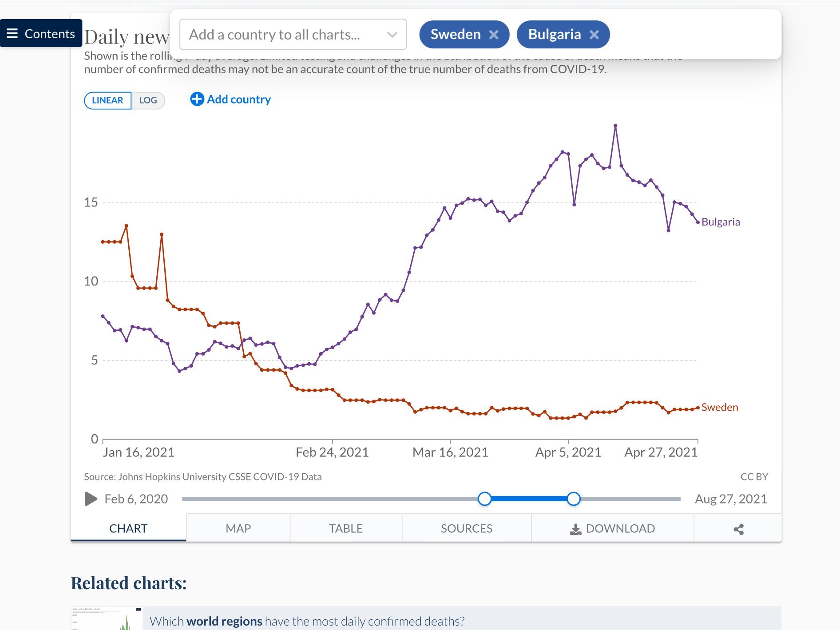Remove Bulgaria using its X icon
This screenshot has width=840, height=630.
coord(594,35)
